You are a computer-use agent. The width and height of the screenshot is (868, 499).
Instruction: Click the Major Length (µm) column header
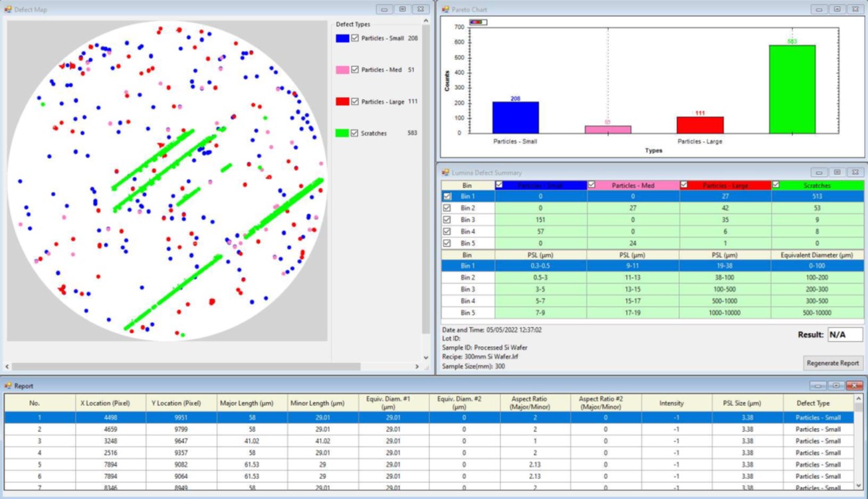tap(252, 403)
